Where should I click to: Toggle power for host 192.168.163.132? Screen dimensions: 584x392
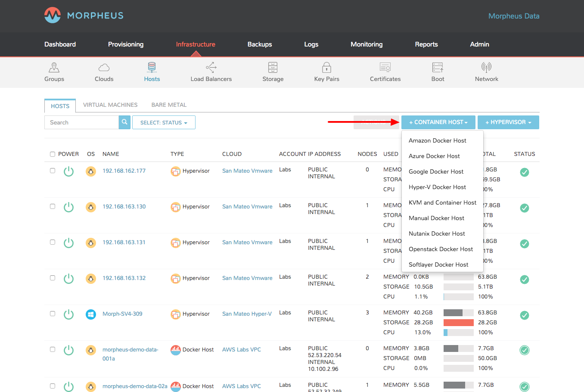coord(69,279)
